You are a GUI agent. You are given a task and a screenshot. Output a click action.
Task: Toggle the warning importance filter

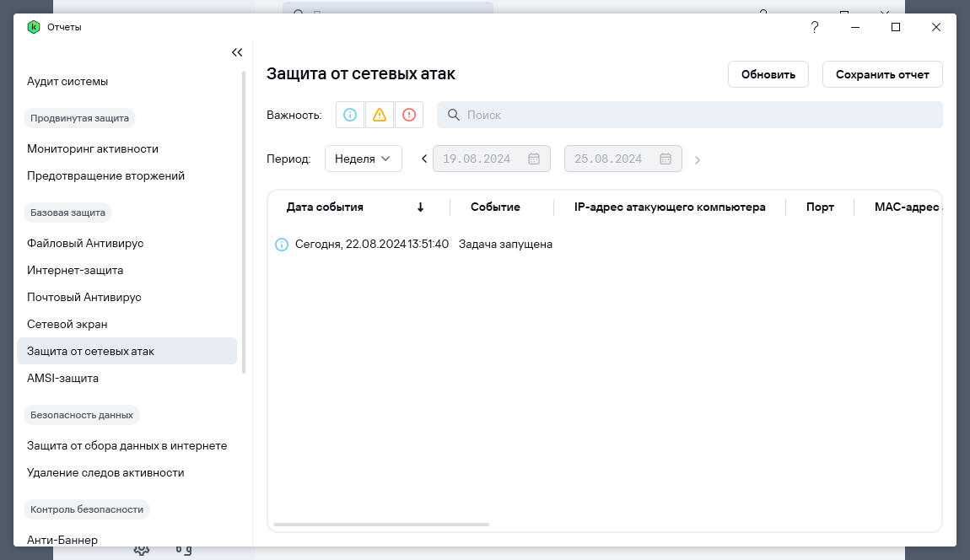[380, 115]
